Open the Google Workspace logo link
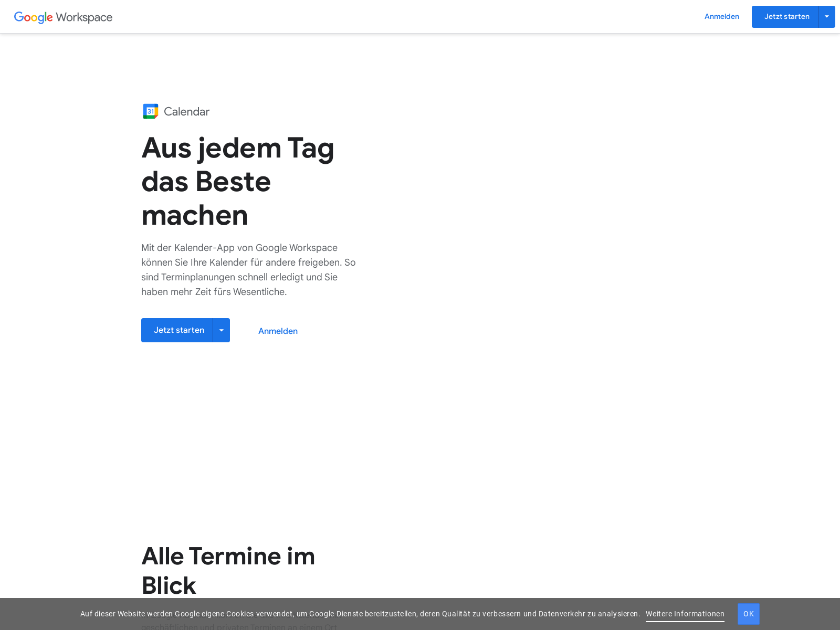 pyautogui.click(x=63, y=17)
